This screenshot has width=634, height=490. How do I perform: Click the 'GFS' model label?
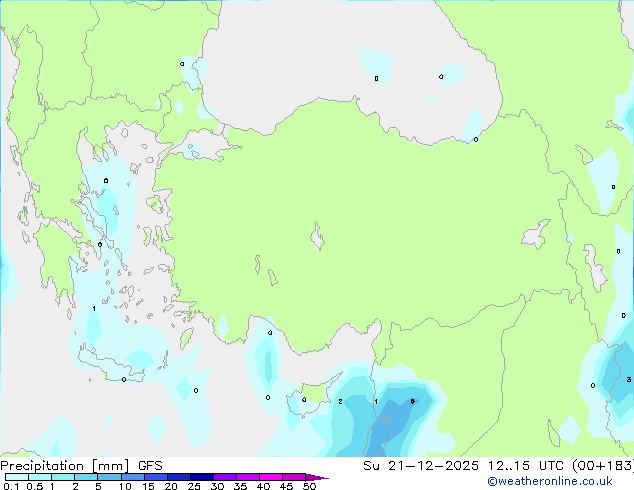pyautogui.click(x=150, y=466)
